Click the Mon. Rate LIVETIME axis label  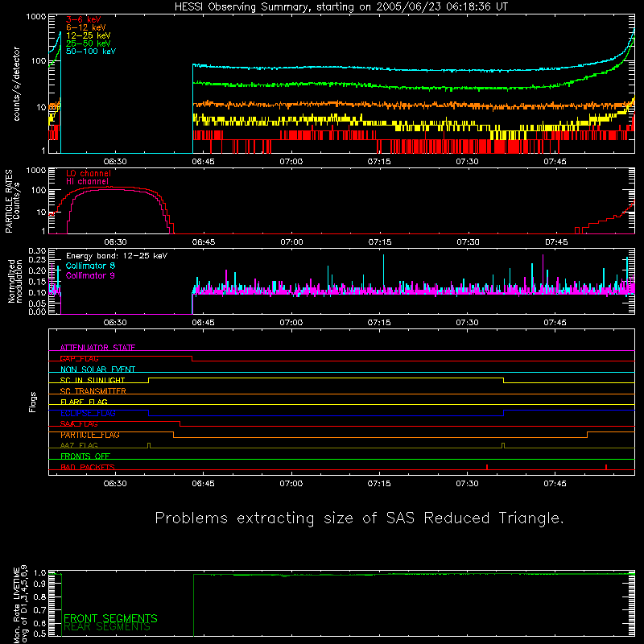pyautogui.click(x=19, y=604)
